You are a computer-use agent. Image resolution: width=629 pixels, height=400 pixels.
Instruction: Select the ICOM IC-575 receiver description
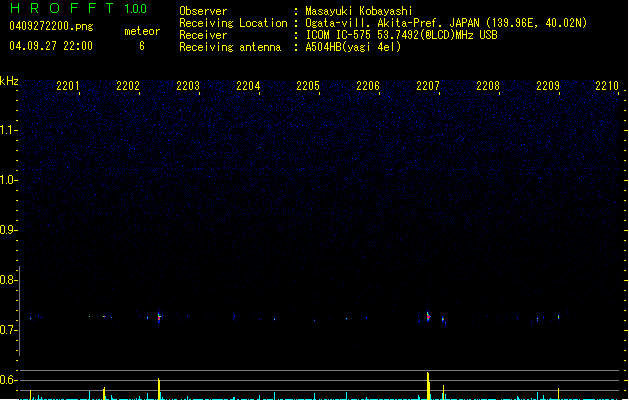402,35
